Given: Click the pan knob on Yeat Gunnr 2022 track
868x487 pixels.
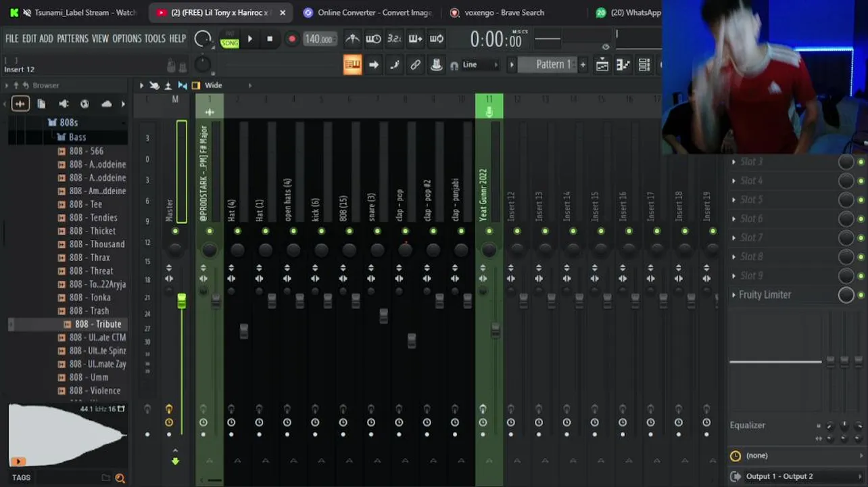Looking at the screenshot, I should [489, 250].
